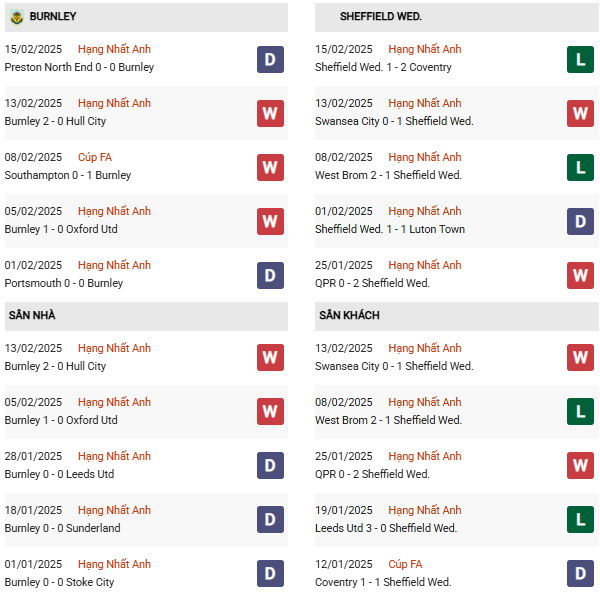Click the Burnley club crest icon

pos(17,17)
